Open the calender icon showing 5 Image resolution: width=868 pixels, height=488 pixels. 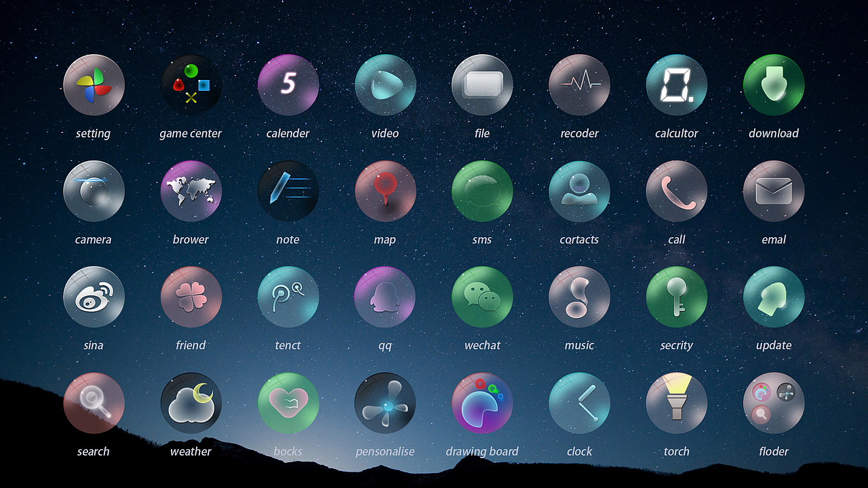point(288,85)
